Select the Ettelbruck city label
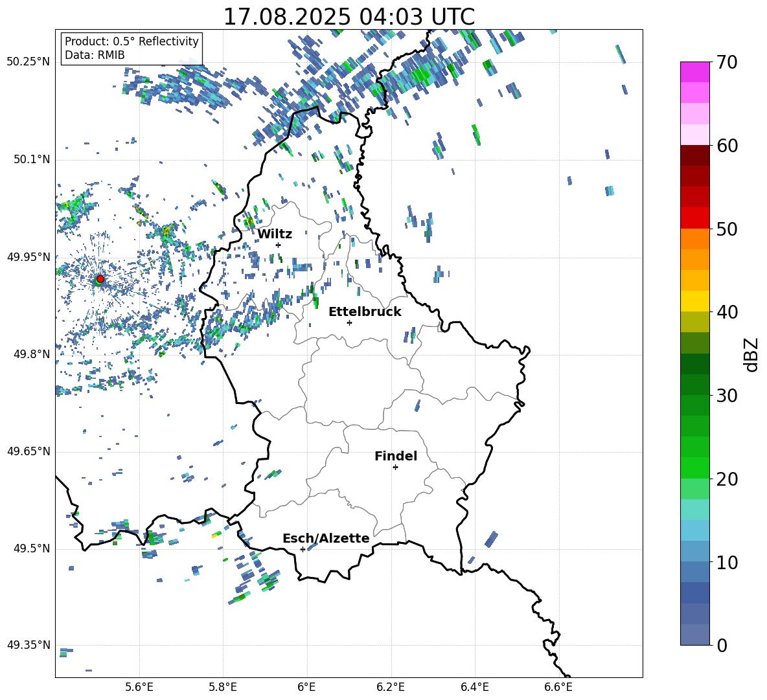Viewport: 767px width, 700px height. (365, 312)
